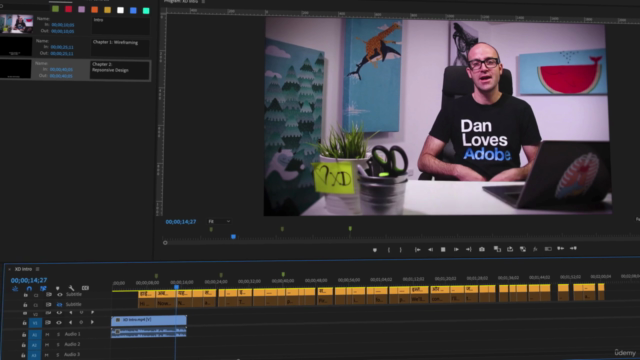This screenshot has height=360, width=640.
Task: Go to the previous marker
Action: [560, 248]
